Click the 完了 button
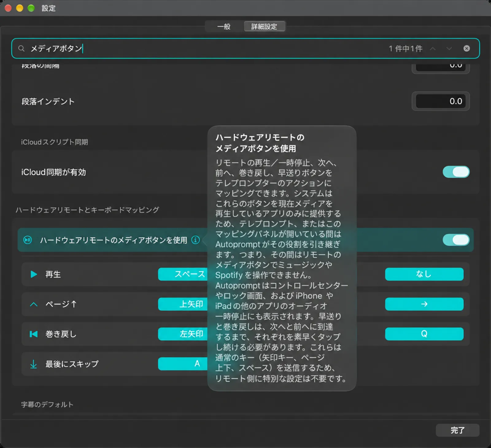 [x=457, y=430]
